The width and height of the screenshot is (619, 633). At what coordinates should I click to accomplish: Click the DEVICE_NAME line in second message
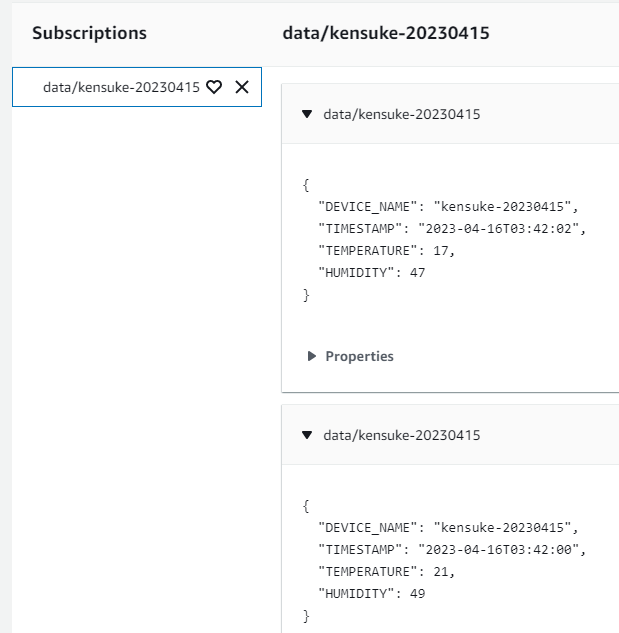(x=448, y=528)
